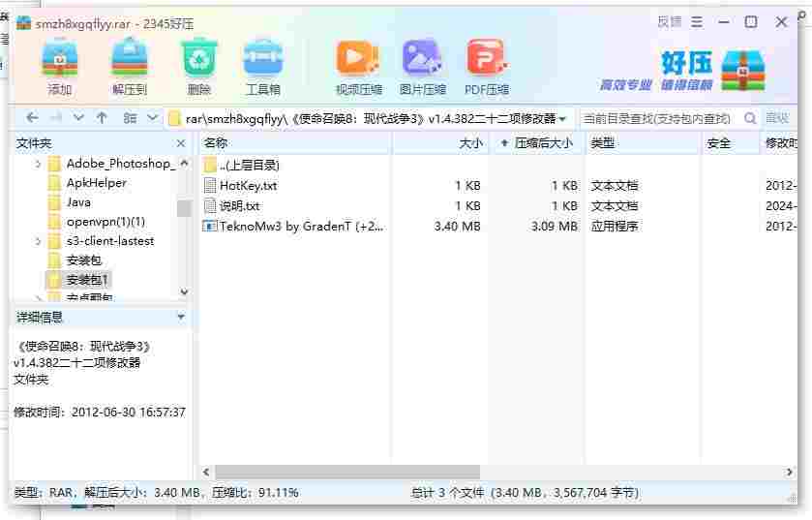The height and width of the screenshot is (520, 812).
Task: Select the HotKey.txt file name
Action: 248,185
